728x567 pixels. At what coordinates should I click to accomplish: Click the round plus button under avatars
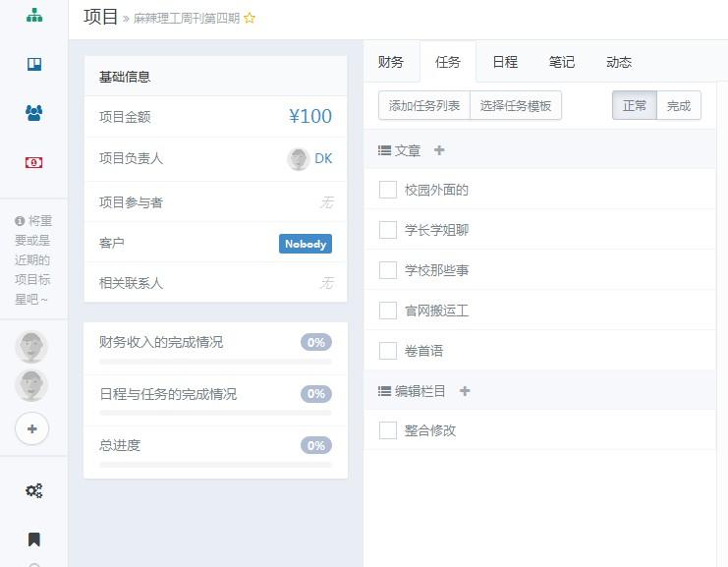coord(32,429)
